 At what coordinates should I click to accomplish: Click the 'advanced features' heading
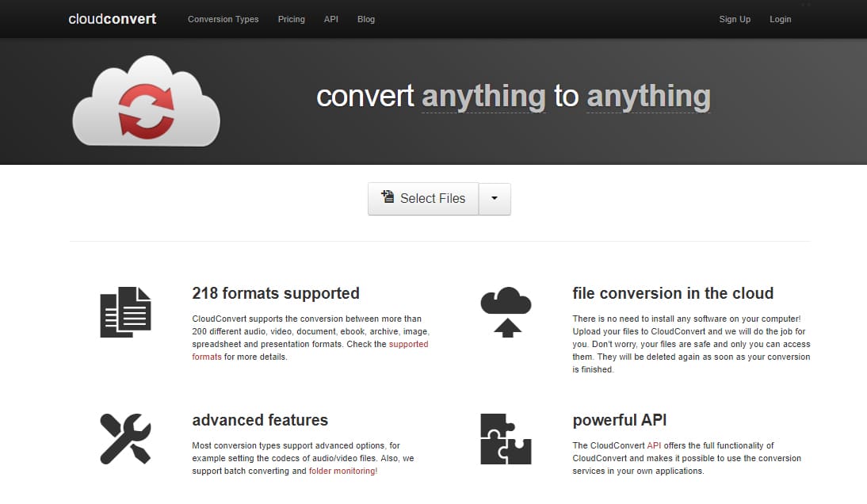tap(260, 420)
